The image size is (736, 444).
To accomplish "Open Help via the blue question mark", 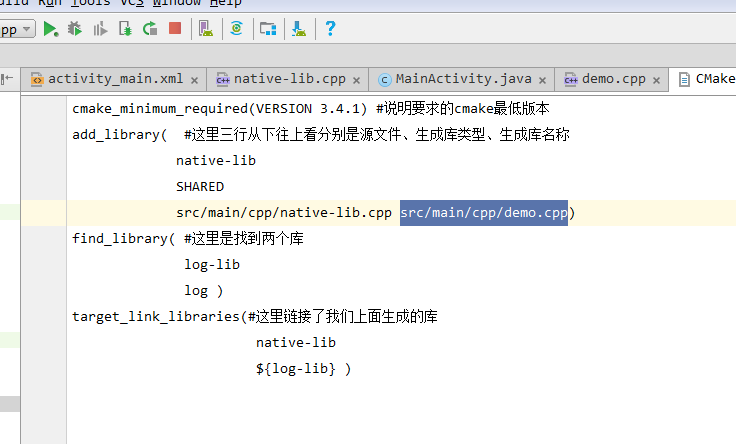I will tap(330, 29).
